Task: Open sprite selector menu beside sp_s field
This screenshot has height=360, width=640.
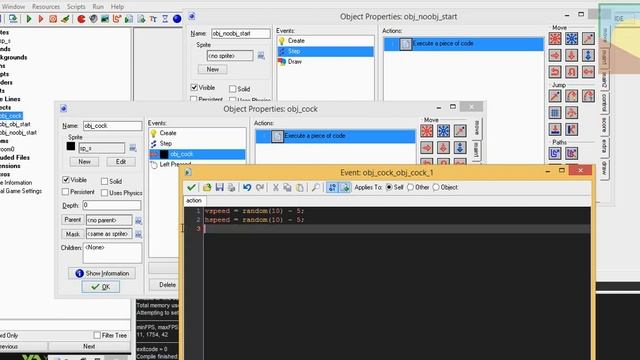Action: (133, 148)
